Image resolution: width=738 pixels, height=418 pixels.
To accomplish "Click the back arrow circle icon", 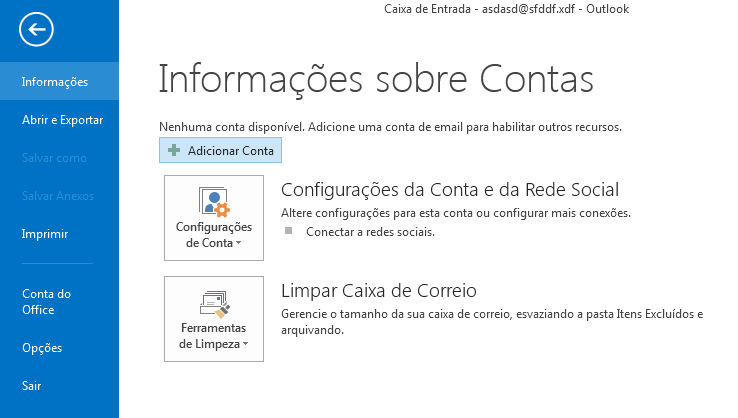I will pos(36,29).
